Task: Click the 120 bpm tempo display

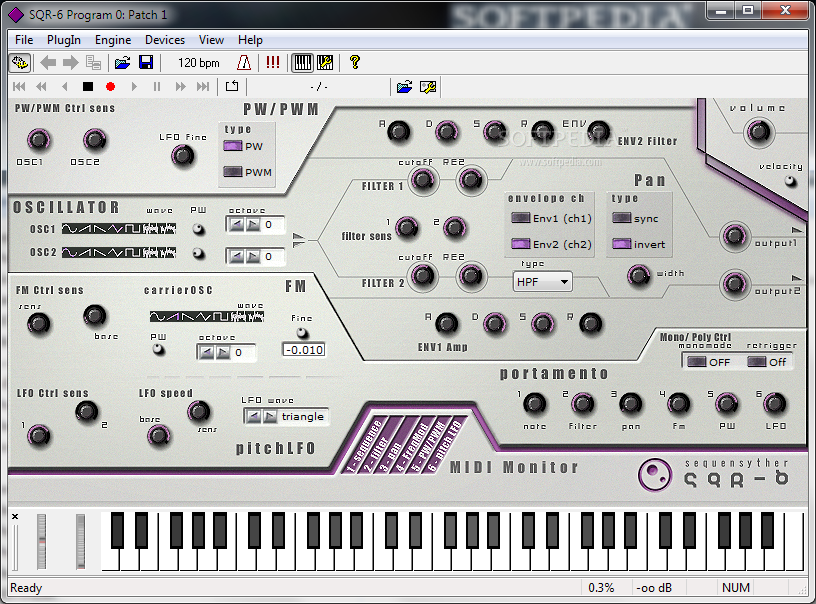Action: pos(199,63)
